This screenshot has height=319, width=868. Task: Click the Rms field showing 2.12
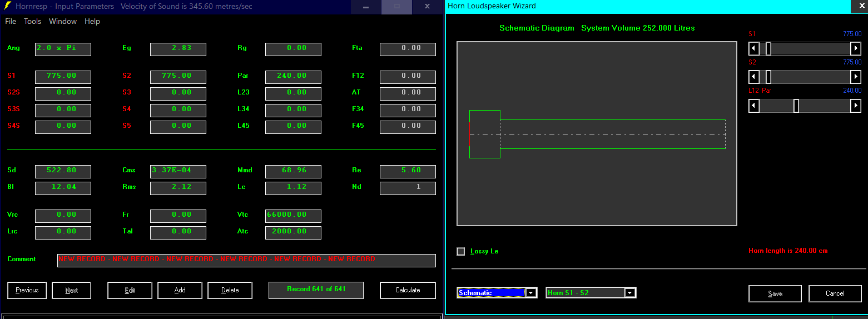pyautogui.click(x=178, y=188)
